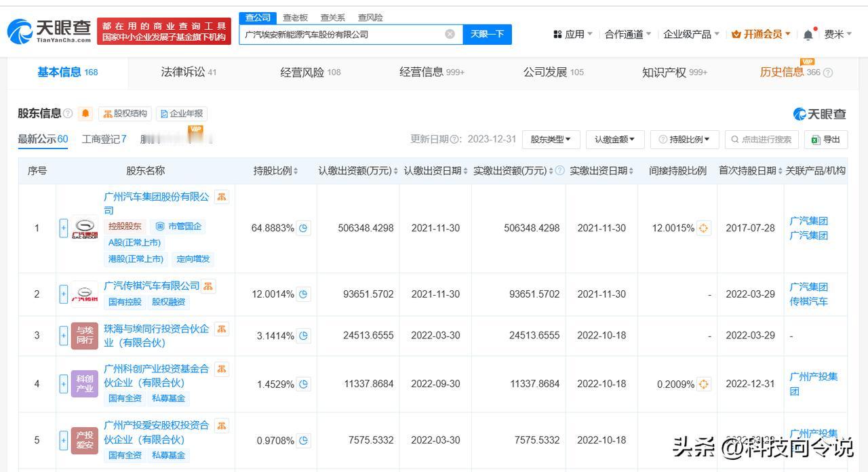Viewport: 868px width, 472px height.
Task: Click indirect holding icon beside 0.2009%
Action: tap(704, 385)
